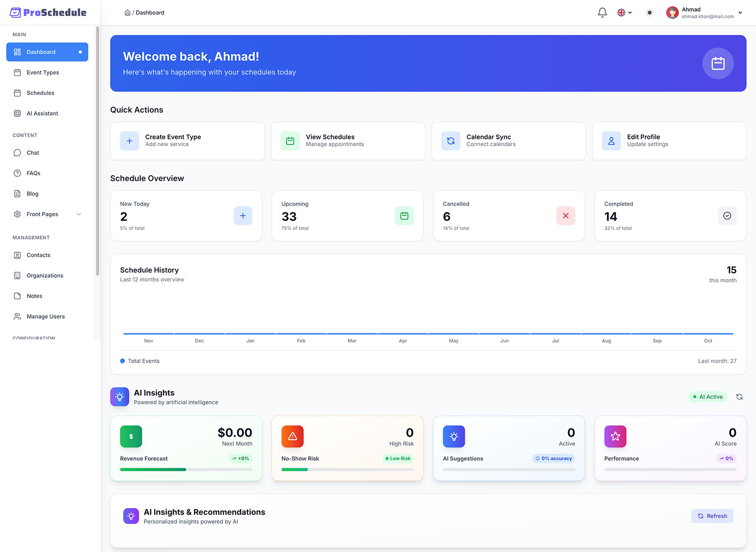Image resolution: width=756 pixels, height=552 pixels.
Task: Click the AI Insights refresh sync icon
Action: coord(739,397)
